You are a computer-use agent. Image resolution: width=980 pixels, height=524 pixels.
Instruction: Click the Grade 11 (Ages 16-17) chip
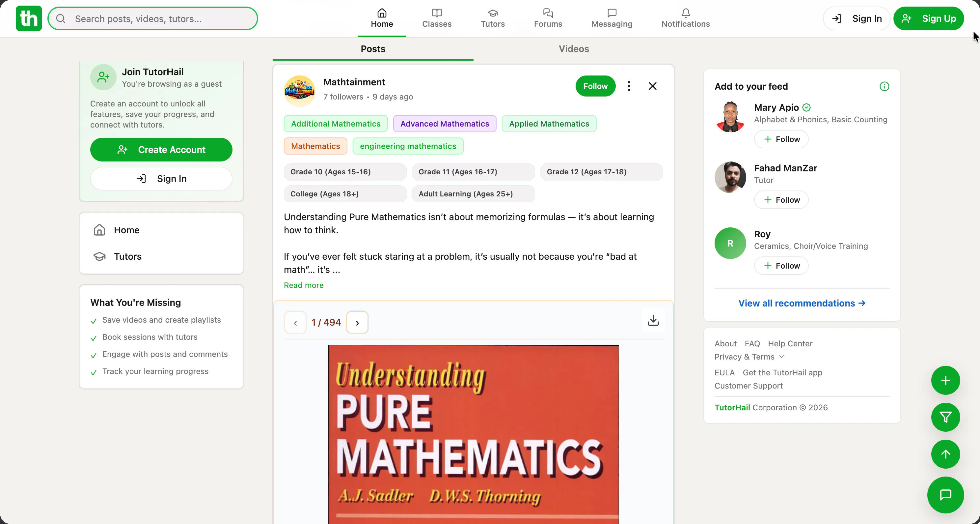click(473, 172)
